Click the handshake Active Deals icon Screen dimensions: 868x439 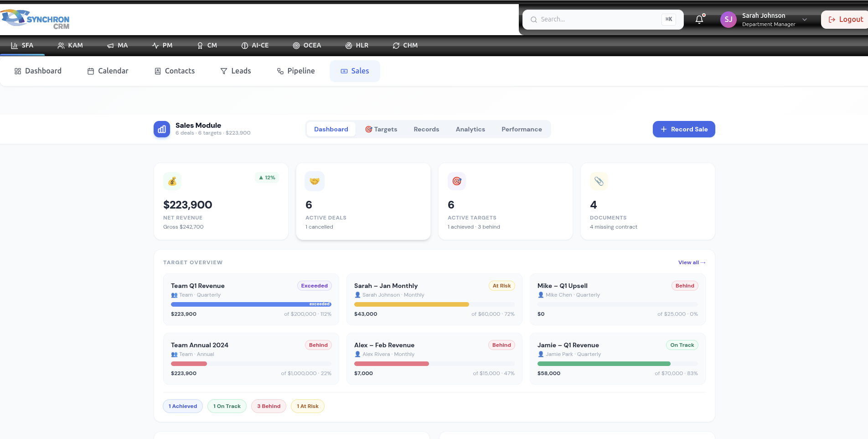tap(315, 181)
